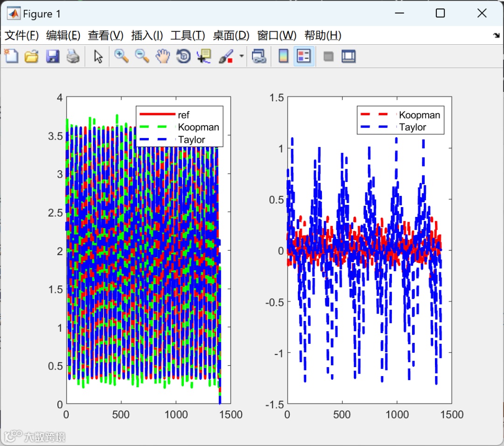The height and width of the screenshot is (446, 504).
Task: Activate the Zoom In tool
Action: point(121,56)
